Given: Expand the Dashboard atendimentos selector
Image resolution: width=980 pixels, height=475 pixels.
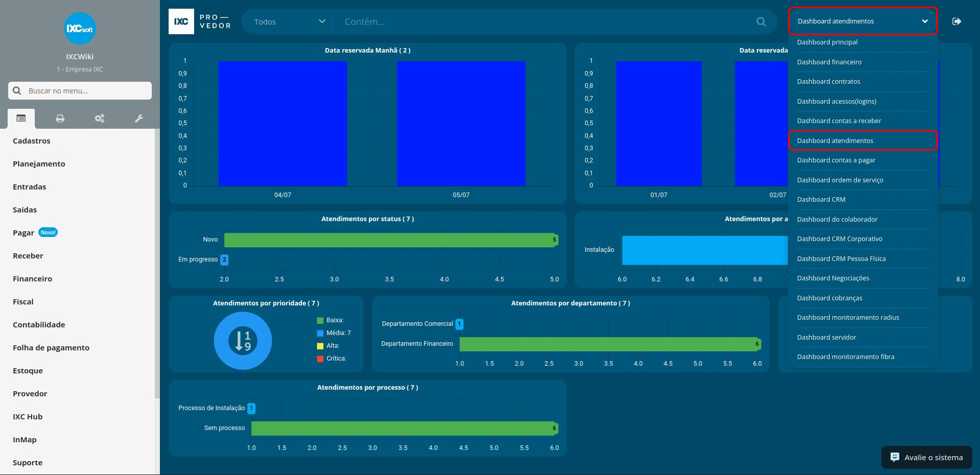Looking at the screenshot, I should pyautogui.click(x=863, y=21).
